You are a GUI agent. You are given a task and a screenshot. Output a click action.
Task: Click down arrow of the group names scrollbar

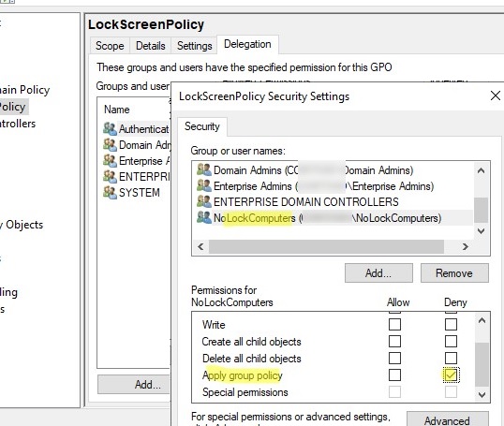pyautogui.click(x=481, y=231)
